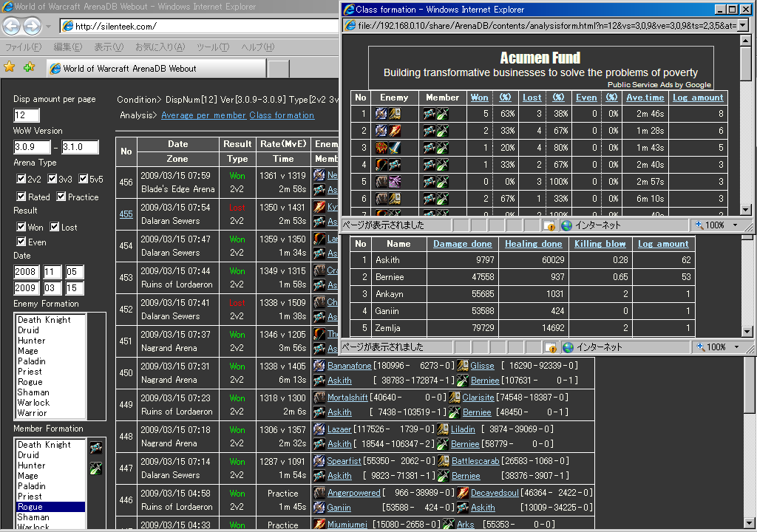The image size is (757, 532).
Task: Click main page scroll down arrow
Action: 748,523
